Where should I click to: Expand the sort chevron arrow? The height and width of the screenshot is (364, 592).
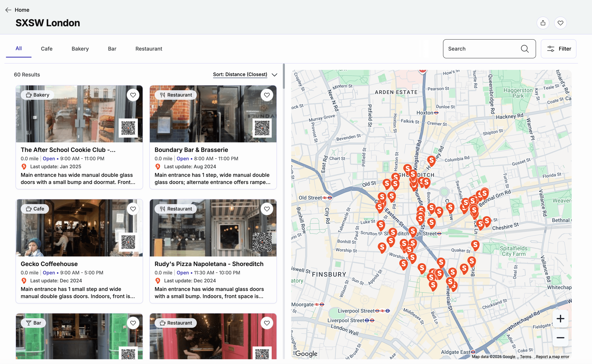coord(274,75)
